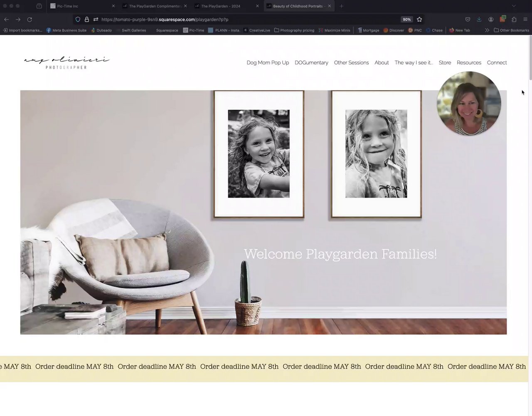List all tabs with the dropdown arrow
Screen dimensions: 532x416
514,6
